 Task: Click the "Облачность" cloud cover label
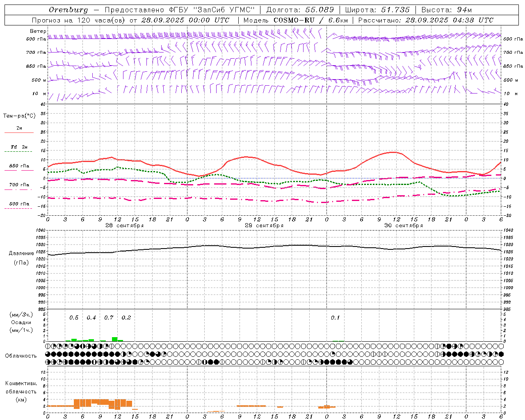pos(21,356)
